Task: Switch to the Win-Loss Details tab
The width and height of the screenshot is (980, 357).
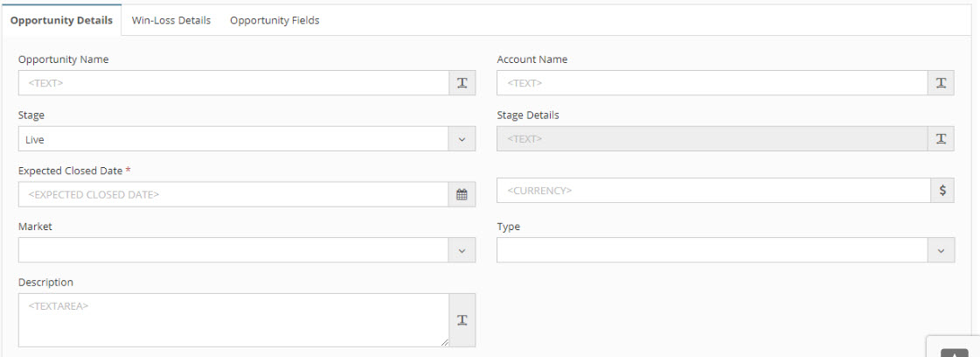Action: (x=171, y=21)
